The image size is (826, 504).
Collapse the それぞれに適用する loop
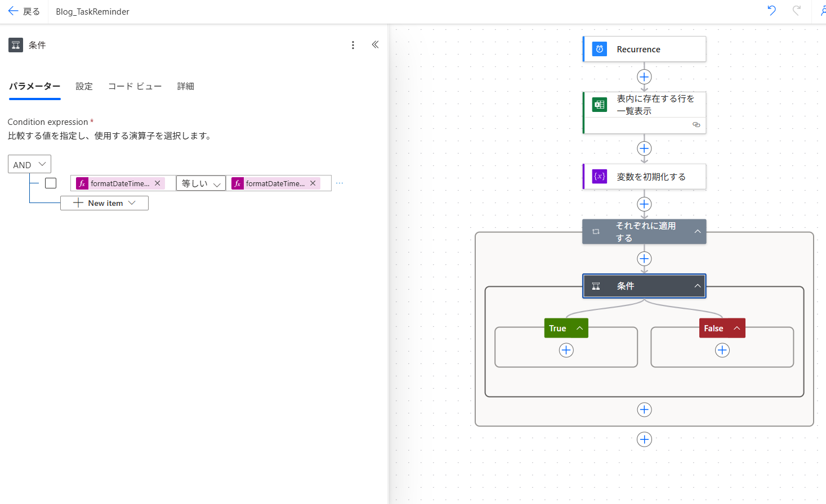point(698,232)
